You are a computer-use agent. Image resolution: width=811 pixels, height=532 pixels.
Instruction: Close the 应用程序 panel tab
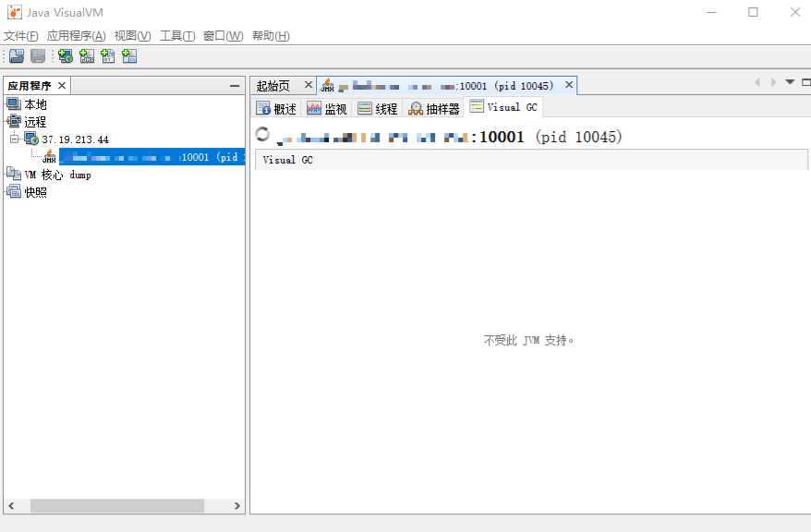click(x=62, y=85)
